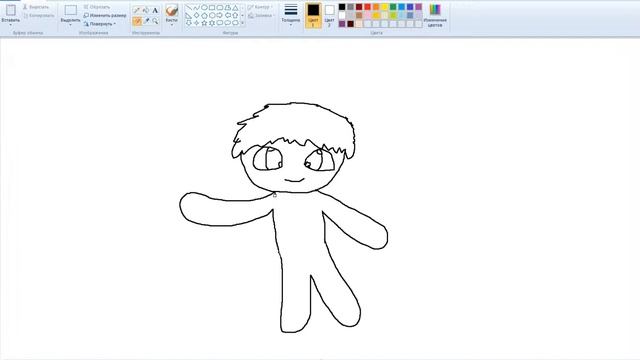The height and width of the screenshot is (360, 640).
Task: Choose the Down arrow shape
Action: pos(189,23)
